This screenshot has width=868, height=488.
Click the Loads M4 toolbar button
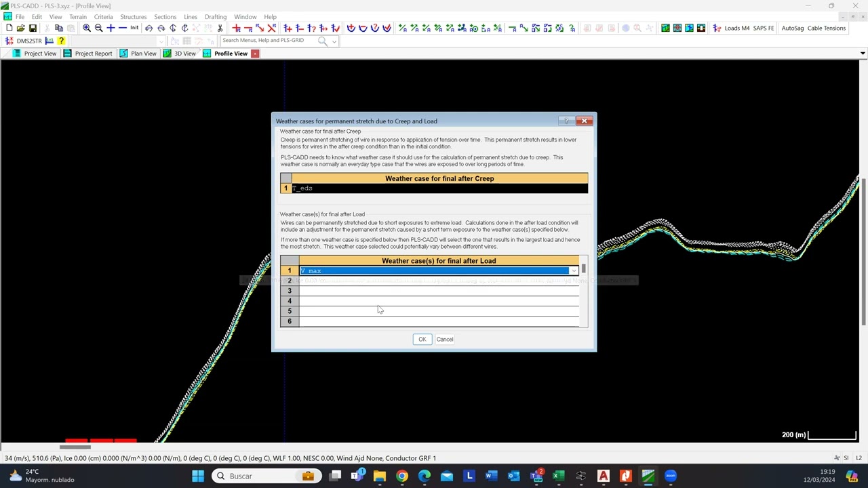(x=737, y=28)
